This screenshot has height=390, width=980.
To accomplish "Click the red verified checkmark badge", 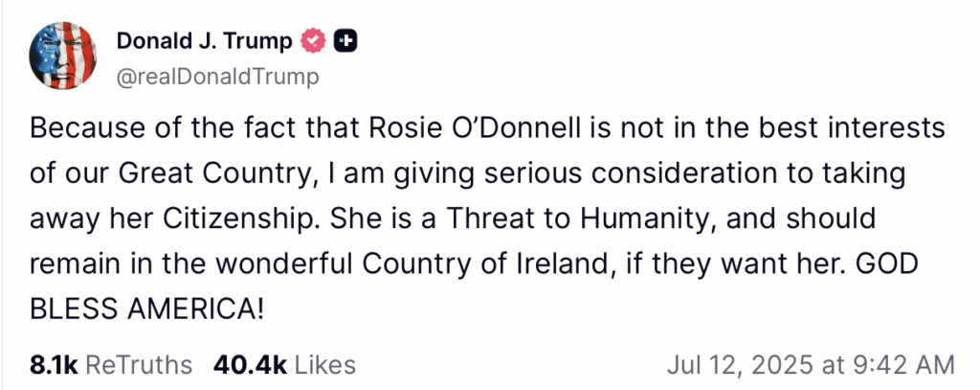I will tap(314, 41).
